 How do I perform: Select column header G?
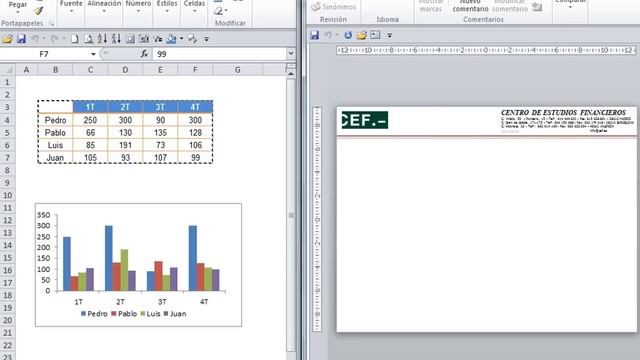pos(238,70)
